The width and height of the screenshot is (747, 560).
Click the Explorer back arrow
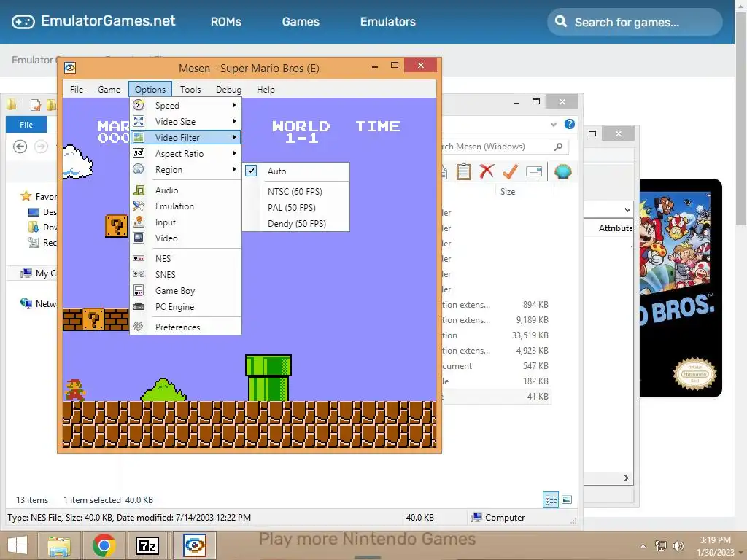[20, 146]
